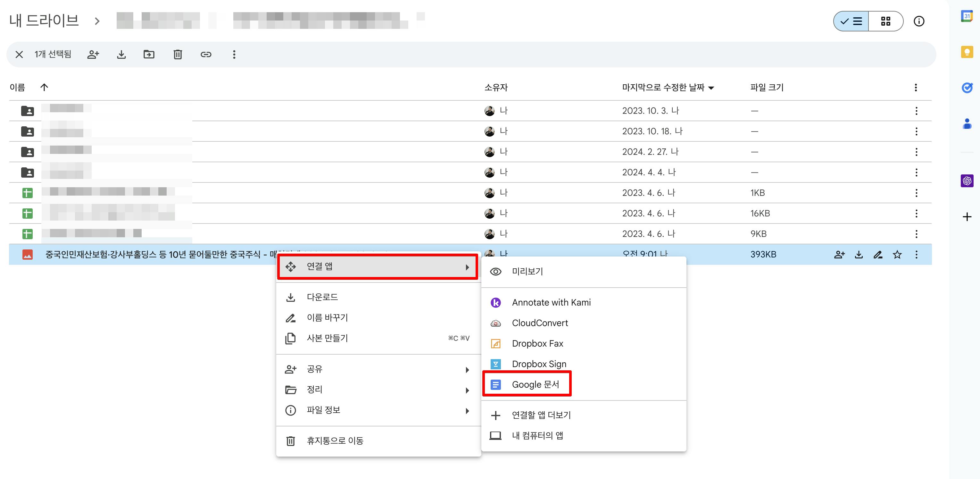Click the view details info icon
This screenshot has height=479, width=980.
(x=919, y=21)
